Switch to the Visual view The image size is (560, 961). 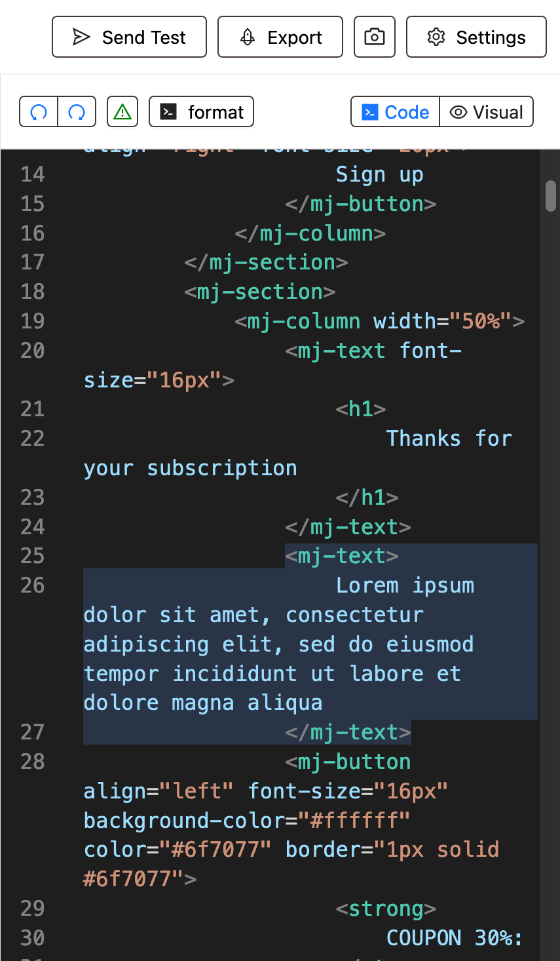click(487, 112)
